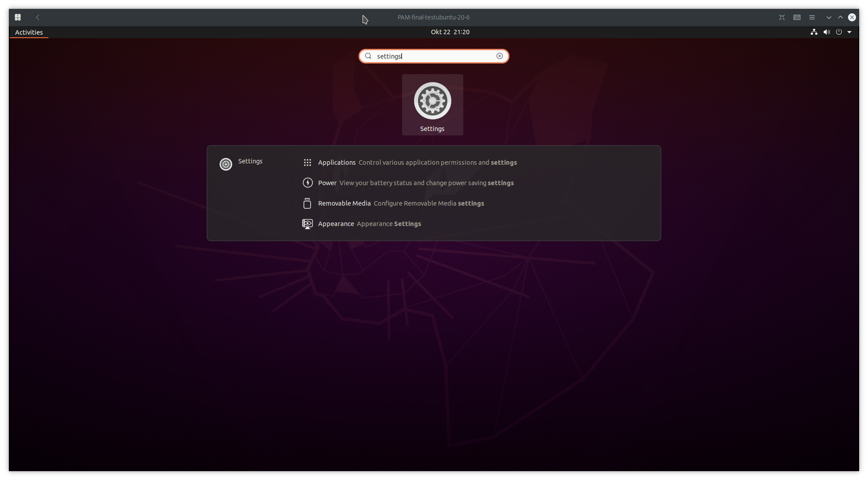The width and height of the screenshot is (868, 480).
Task: Click the back arrow in viewer title bar
Action: point(38,17)
